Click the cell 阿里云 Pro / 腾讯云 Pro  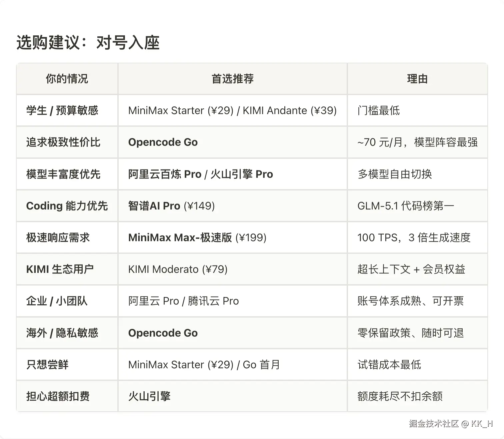point(233,301)
